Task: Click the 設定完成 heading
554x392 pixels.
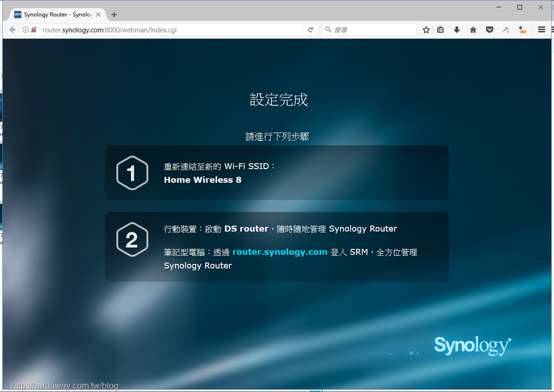Action: coord(279,100)
